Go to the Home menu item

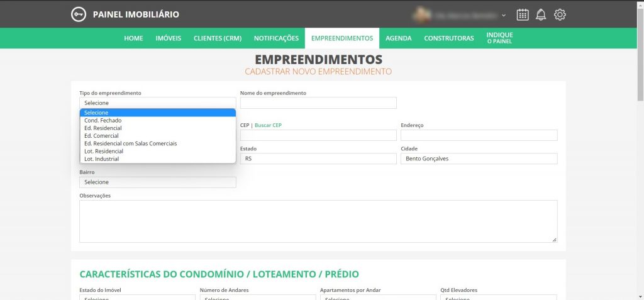[133, 38]
